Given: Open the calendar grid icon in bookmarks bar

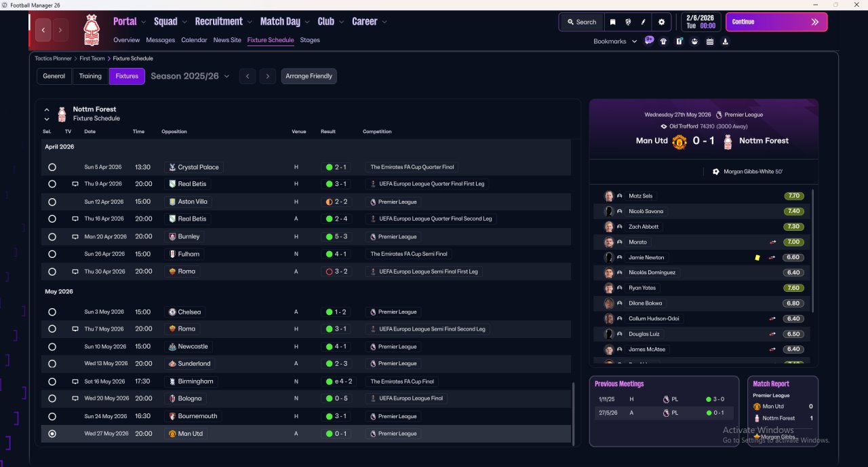Looking at the screenshot, I should [x=710, y=41].
